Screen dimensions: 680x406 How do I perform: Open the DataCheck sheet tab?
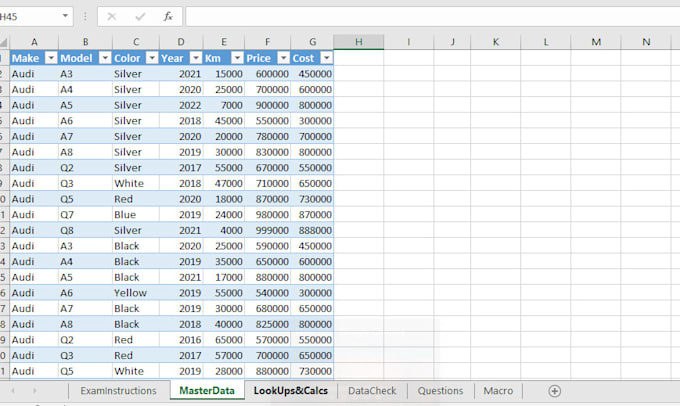pyautogui.click(x=372, y=391)
